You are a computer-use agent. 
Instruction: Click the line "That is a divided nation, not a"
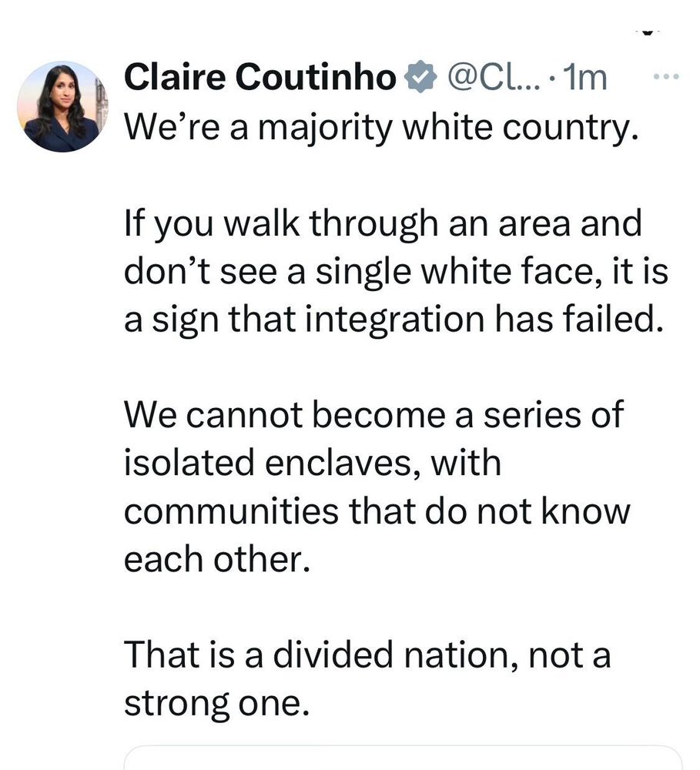[367, 655]
